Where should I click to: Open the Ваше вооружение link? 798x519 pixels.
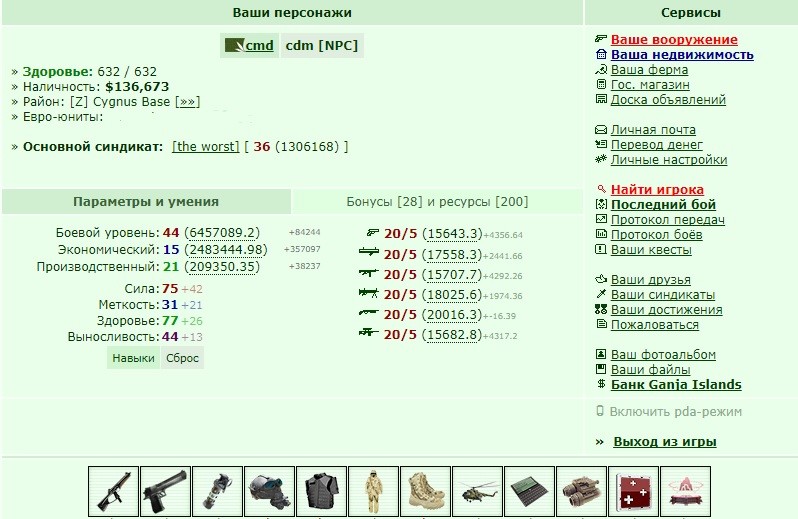click(674, 40)
